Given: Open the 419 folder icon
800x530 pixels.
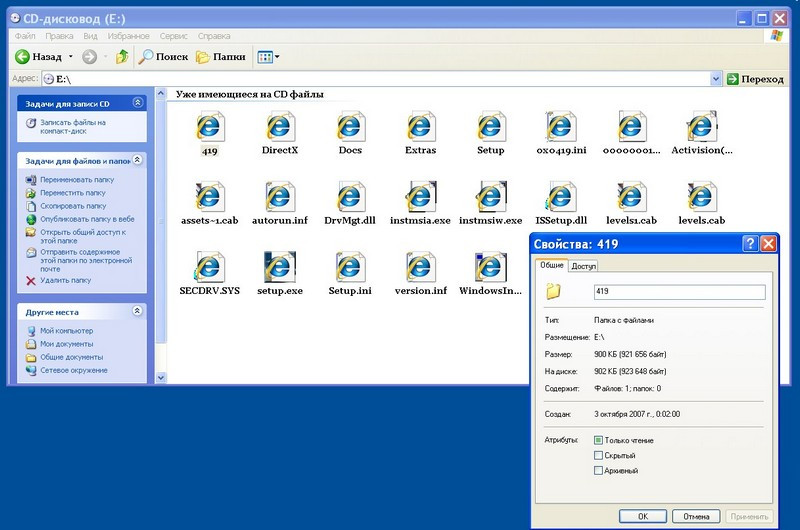Looking at the screenshot, I should [210, 127].
